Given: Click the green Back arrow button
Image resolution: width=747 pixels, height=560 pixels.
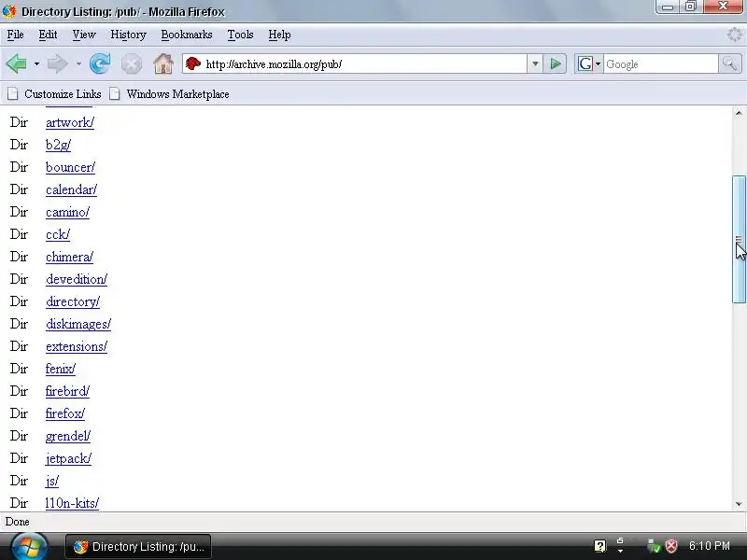Looking at the screenshot, I should (17, 63).
